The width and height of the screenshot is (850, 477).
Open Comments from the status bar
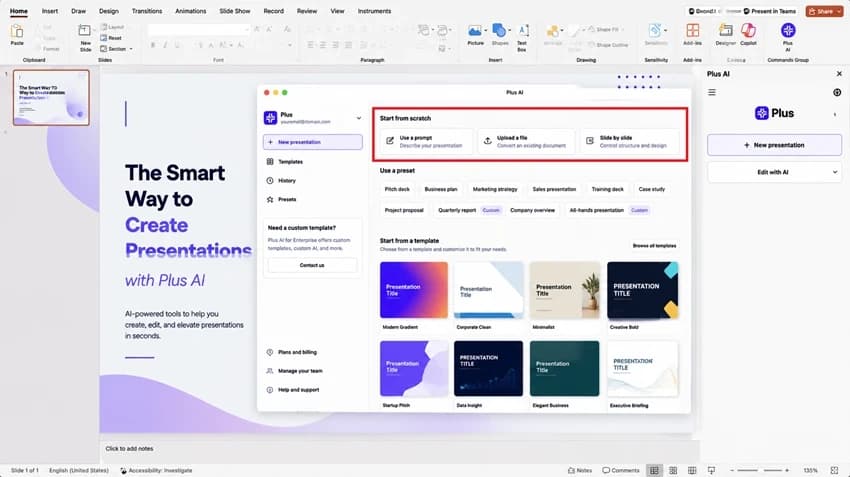pyautogui.click(x=621, y=470)
